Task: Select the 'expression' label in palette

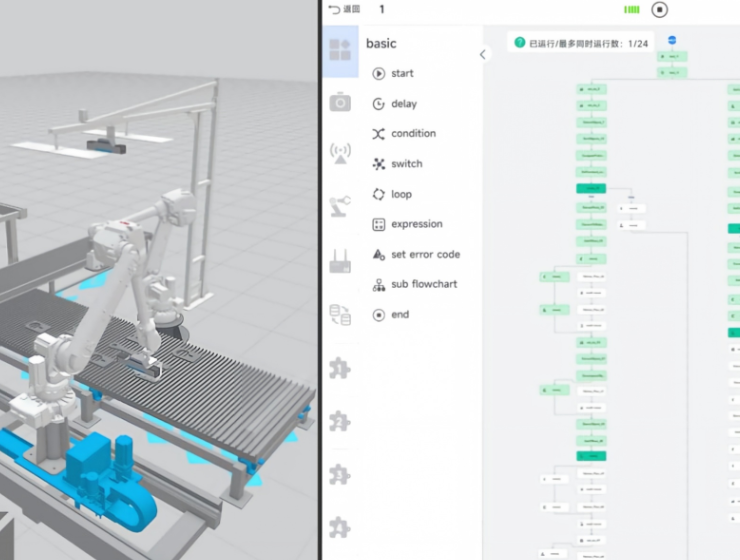Action: [x=417, y=224]
